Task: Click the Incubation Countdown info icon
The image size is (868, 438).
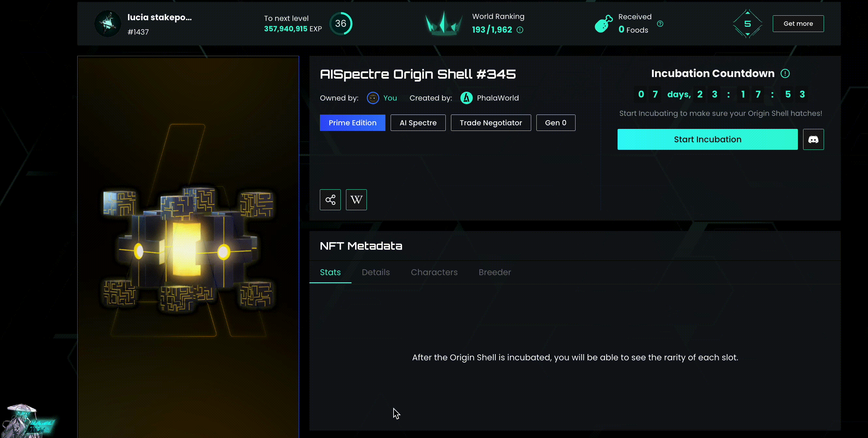Action: tap(785, 73)
